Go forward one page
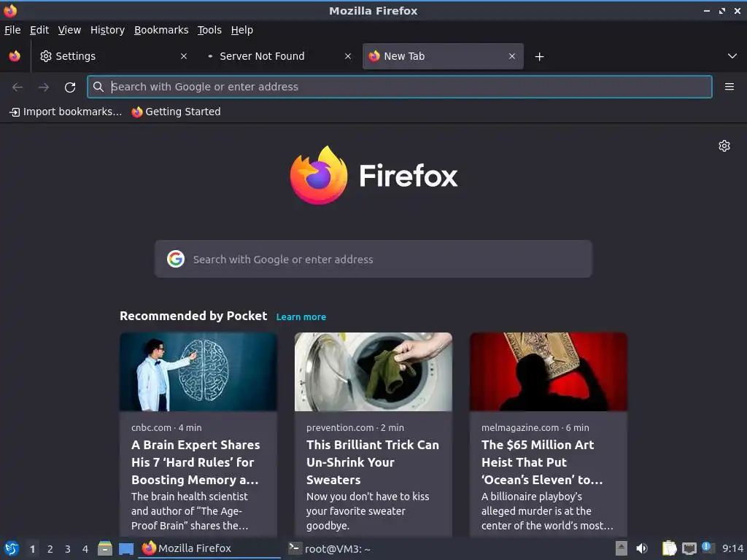The height and width of the screenshot is (560, 747). [x=44, y=87]
